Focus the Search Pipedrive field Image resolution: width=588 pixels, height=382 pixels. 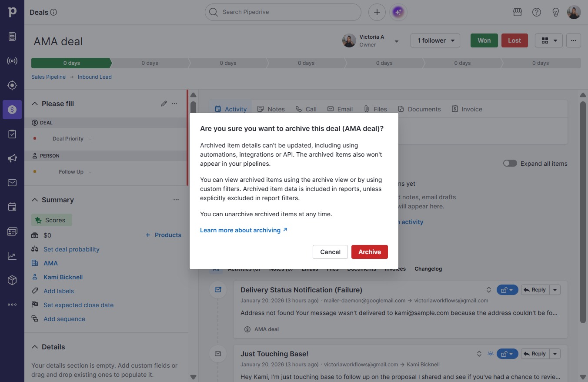pos(283,12)
